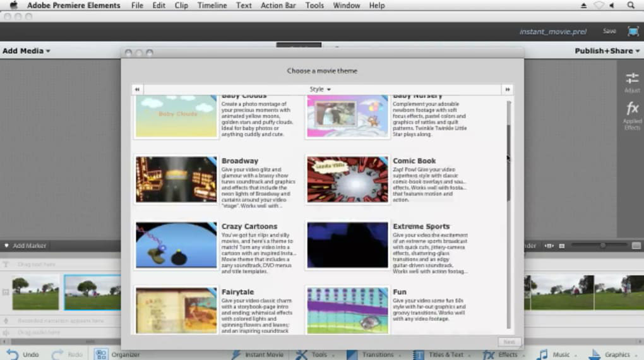The height and width of the screenshot is (360, 644).
Task: Click the Next button in theme dialog
Action: click(x=510, y=342)
